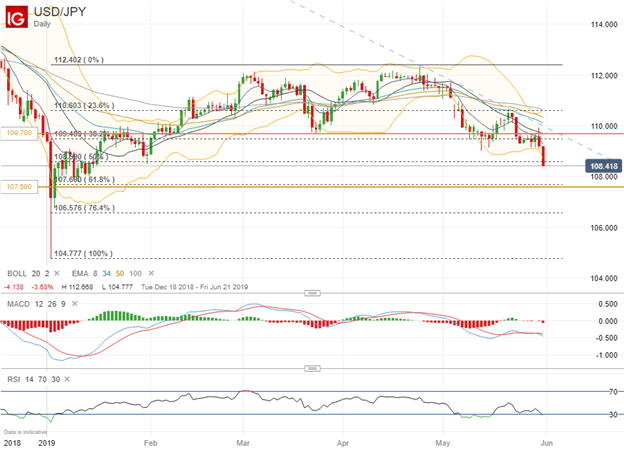Screen dimensions: 624x449
Task: Click the EMA 8 period value
Action: 95,273
